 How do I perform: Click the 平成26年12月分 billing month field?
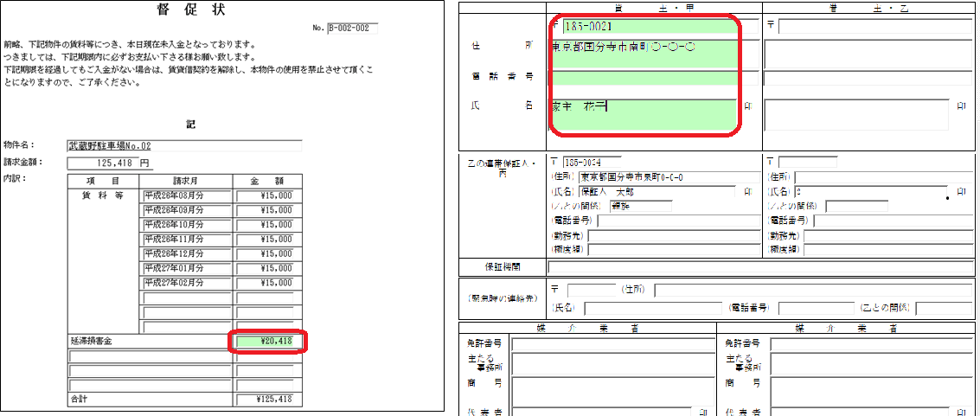(186, 253)
